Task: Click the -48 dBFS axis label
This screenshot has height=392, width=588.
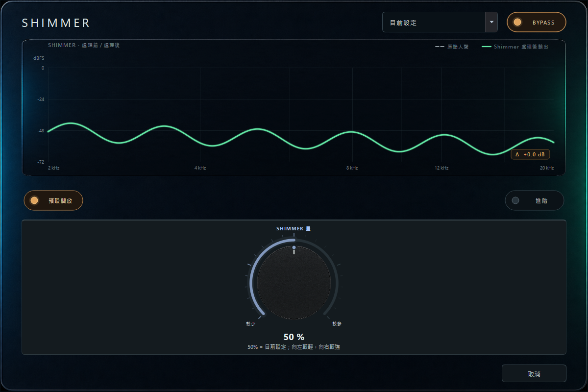Action: click(40, 131)
